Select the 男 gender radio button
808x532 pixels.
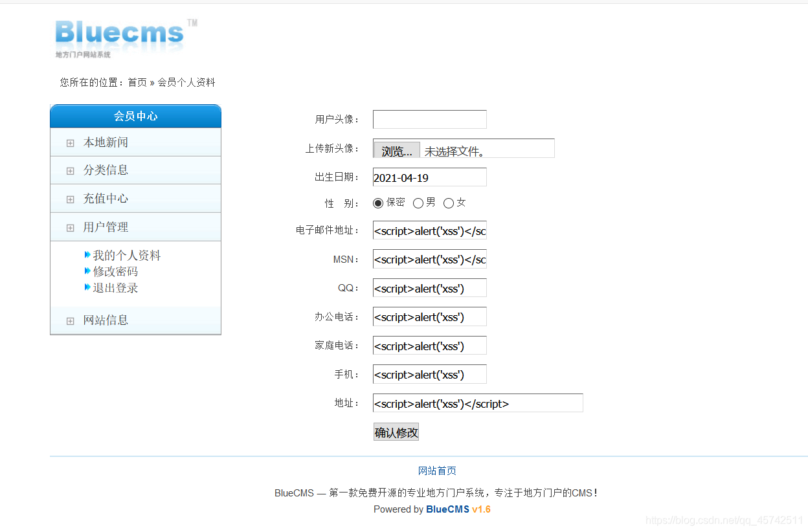(418, 203)
